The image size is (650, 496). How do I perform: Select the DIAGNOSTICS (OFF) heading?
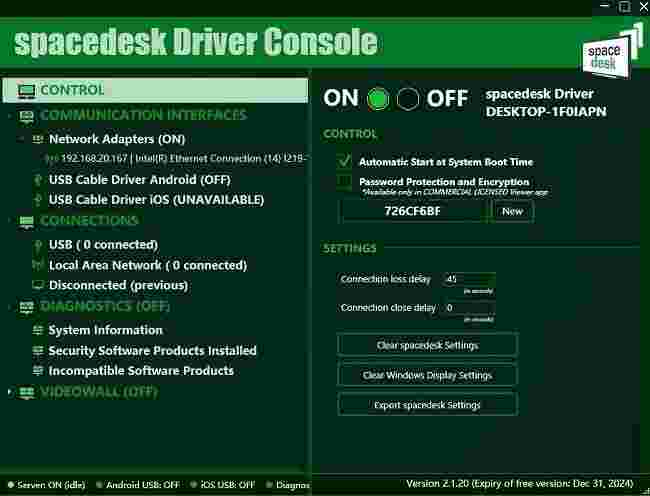pos(105,307)
